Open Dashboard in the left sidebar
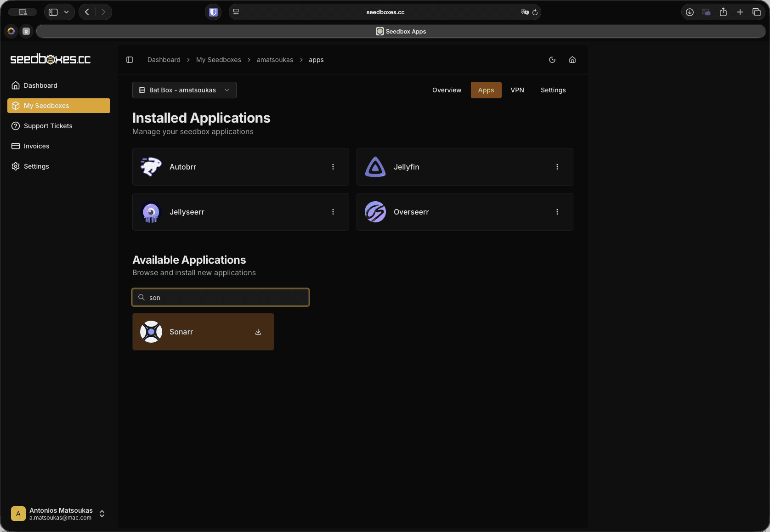Image resolution: width=770 pixels, height=532 pixels. [59, 85]
